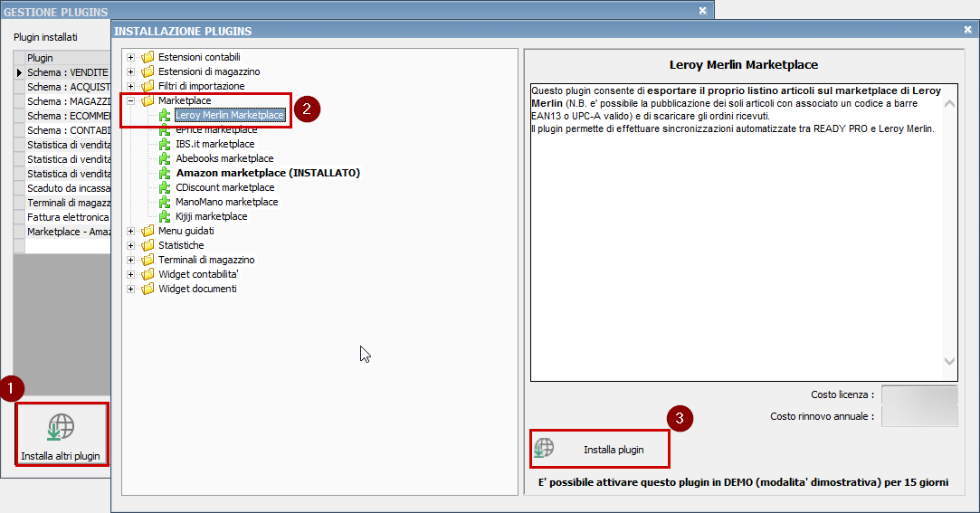Click the plugin description text box
Viewport: 980px width, 513px height.
point(744,233)
